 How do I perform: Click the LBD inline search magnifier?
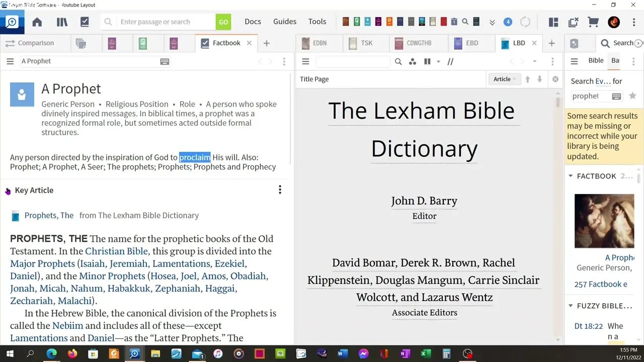(398, 61)
